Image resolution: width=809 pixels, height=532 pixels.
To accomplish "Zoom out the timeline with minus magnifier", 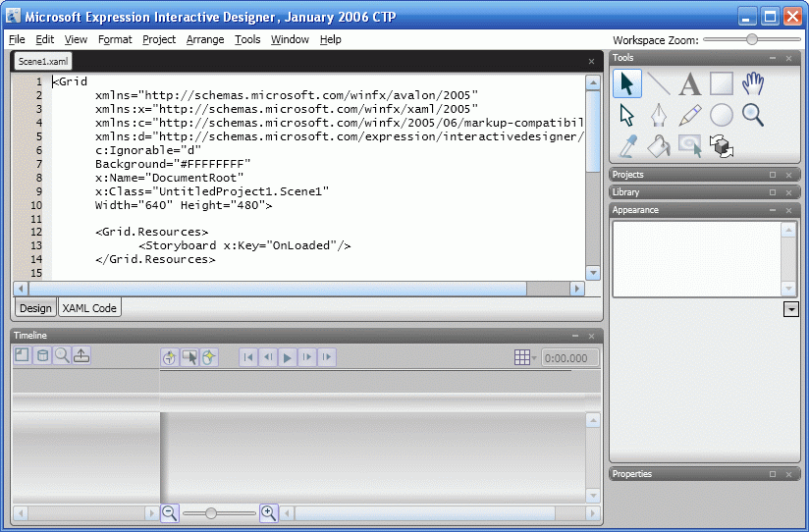I will point(170,513).
